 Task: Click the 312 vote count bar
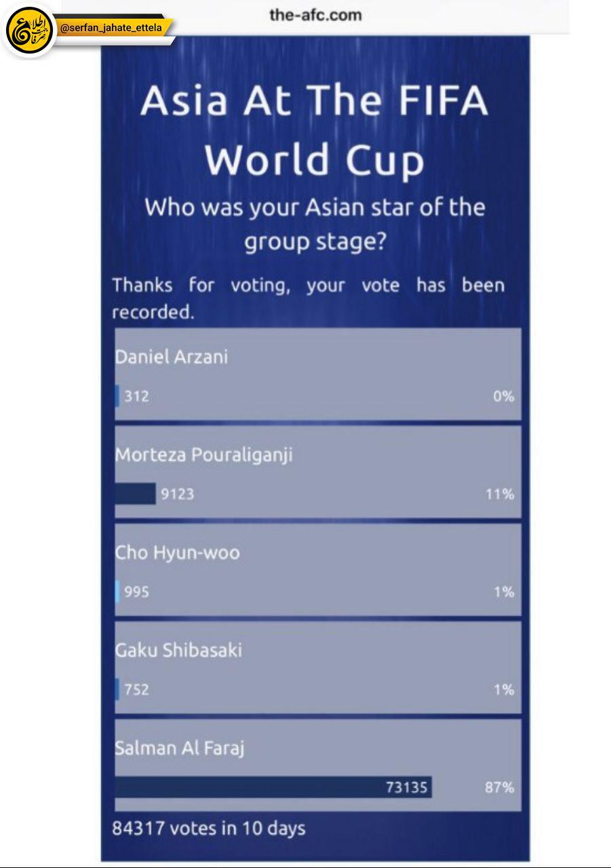(x=117, y=396)
